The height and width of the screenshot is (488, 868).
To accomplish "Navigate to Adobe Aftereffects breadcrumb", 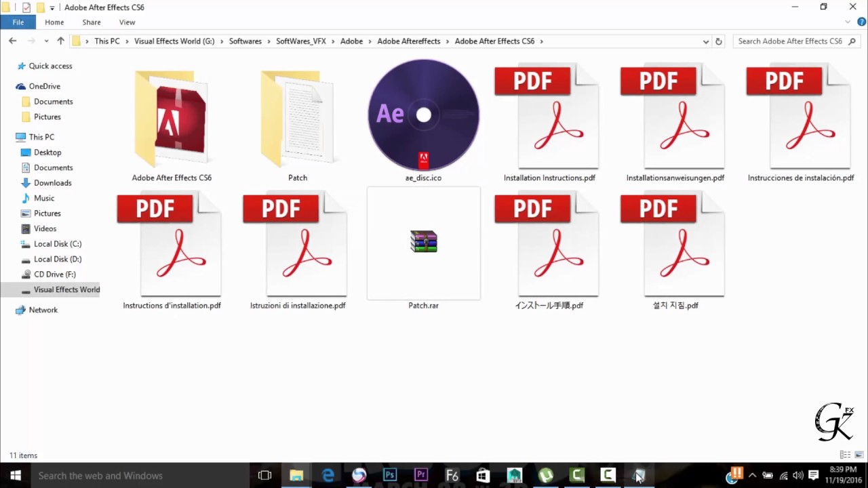I will click(409, 41).
